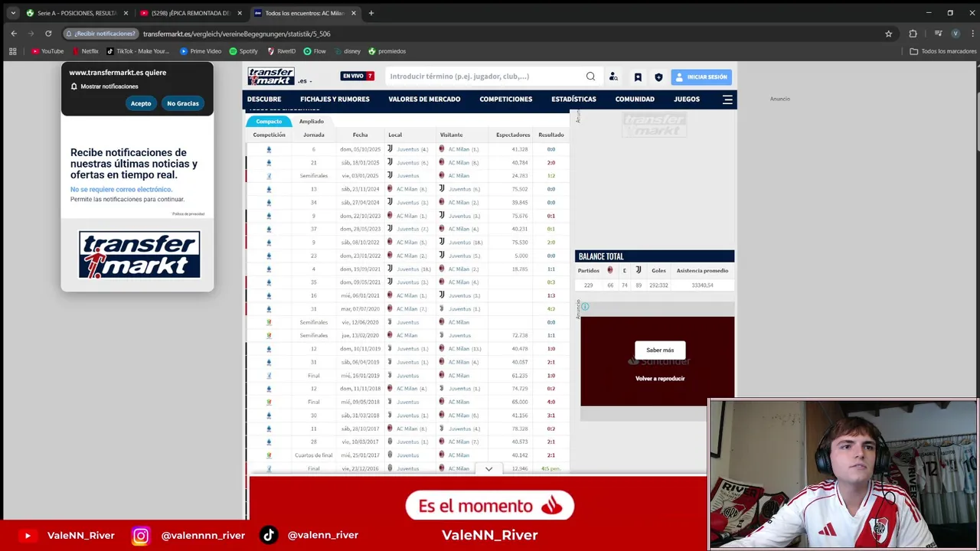Open the DESCUBRE menu
The image size is (980, 551).
pyautogui.click(x=264, y=99)
